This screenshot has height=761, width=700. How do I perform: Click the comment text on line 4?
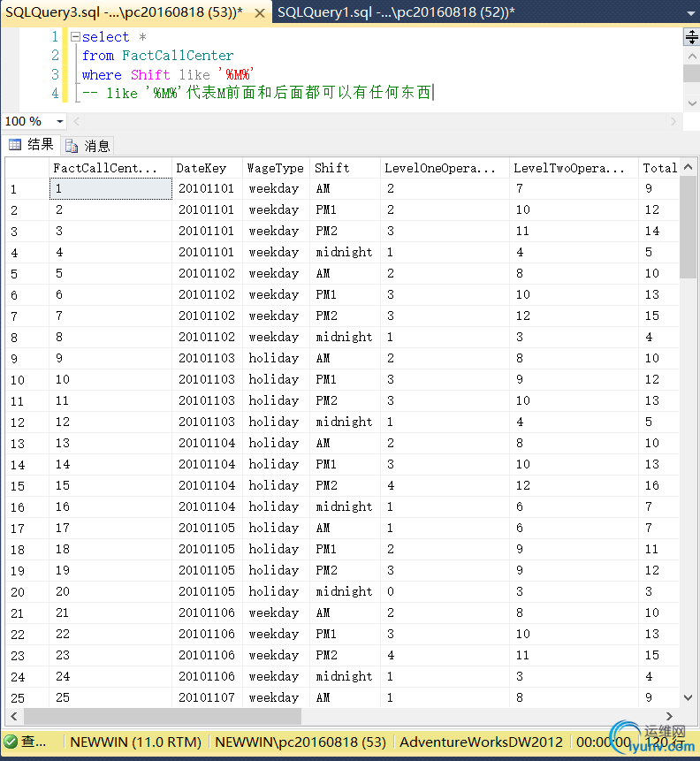click(258, 92)
